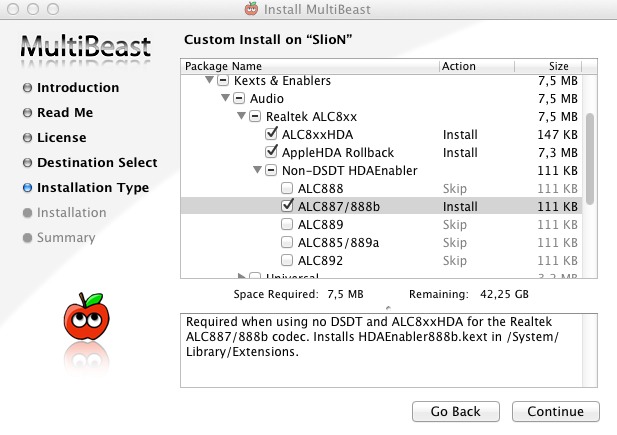The image size is (617, 435).
Task: Select the ALC885/889a row label
Action: [338, 242]
